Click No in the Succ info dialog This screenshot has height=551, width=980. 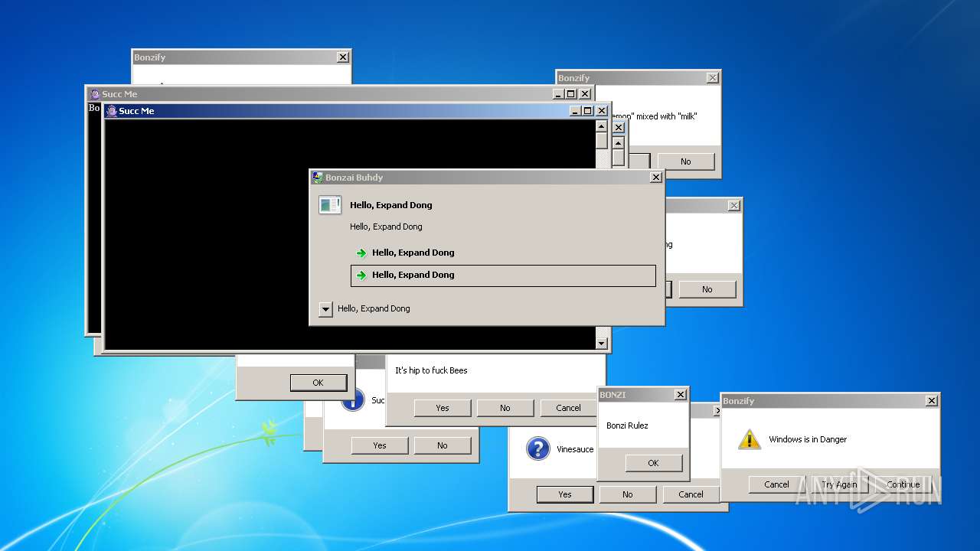click(x=443, y=445)
